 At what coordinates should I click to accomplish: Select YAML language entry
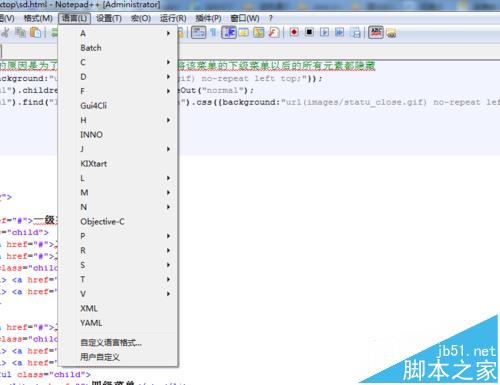coord(118,323)
